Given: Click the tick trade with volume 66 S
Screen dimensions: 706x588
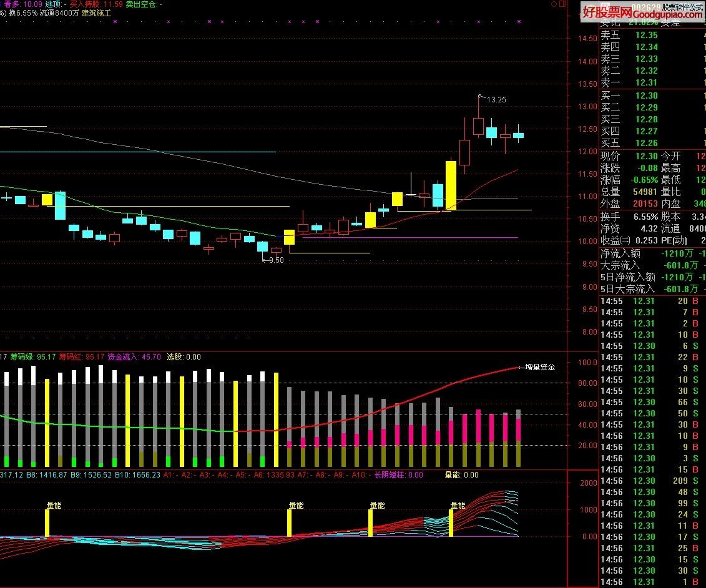Looking at the screenshot, I should coord(650,402).
